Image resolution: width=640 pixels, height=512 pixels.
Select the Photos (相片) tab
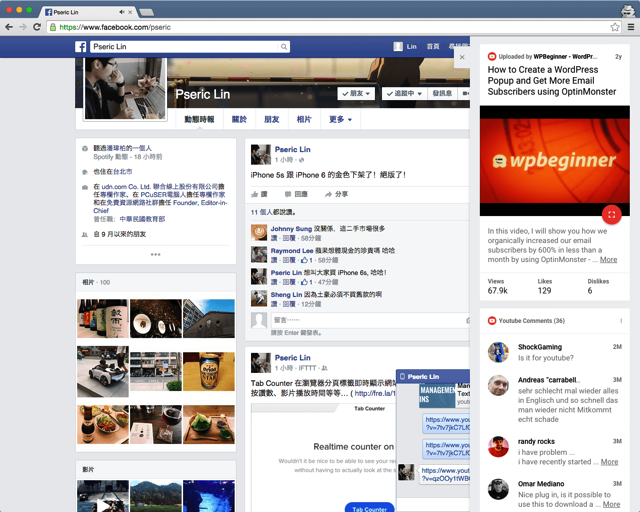[x=304, y=119]
